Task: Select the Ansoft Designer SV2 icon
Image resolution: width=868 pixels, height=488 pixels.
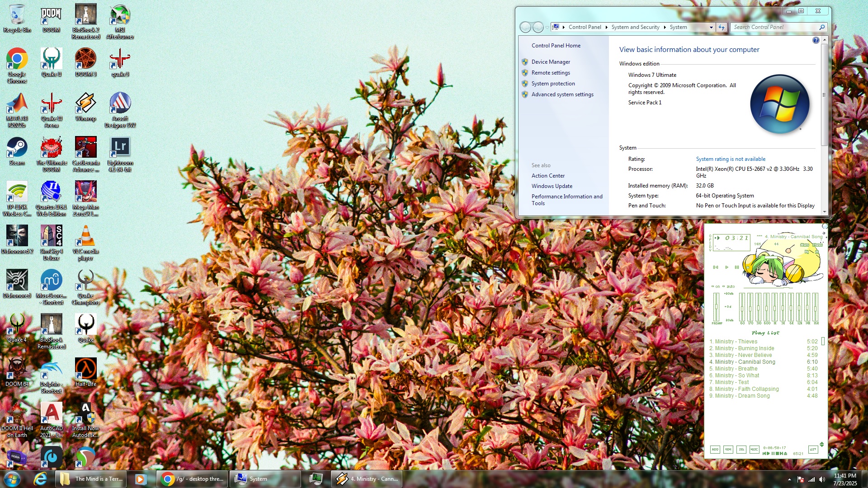Action: pyautogui.click(x=120, y=110)
